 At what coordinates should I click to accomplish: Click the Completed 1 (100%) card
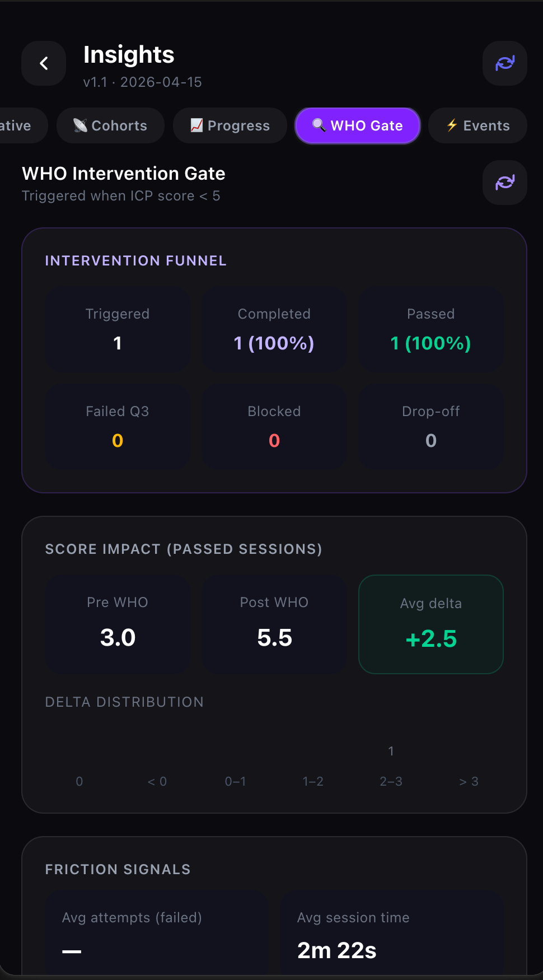274,329
